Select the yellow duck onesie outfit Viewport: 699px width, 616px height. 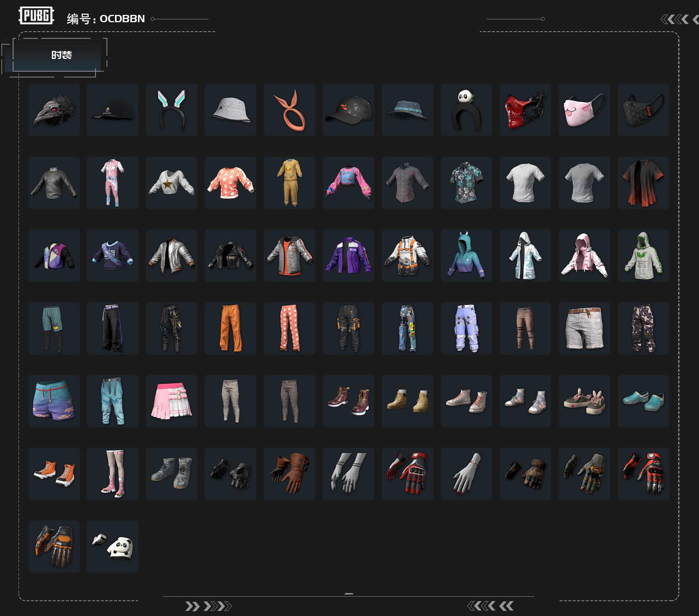point(289,183)
